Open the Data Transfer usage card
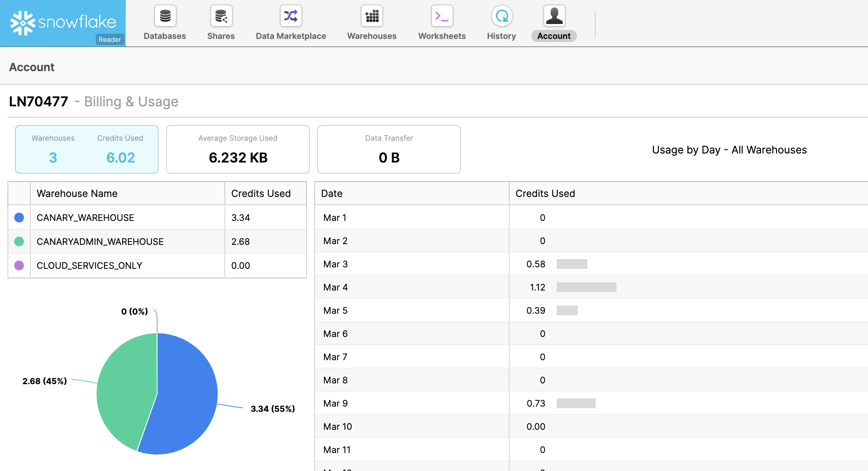Image resolution: width=868 pixels, height=471 pixels. (x=389, y=149)
